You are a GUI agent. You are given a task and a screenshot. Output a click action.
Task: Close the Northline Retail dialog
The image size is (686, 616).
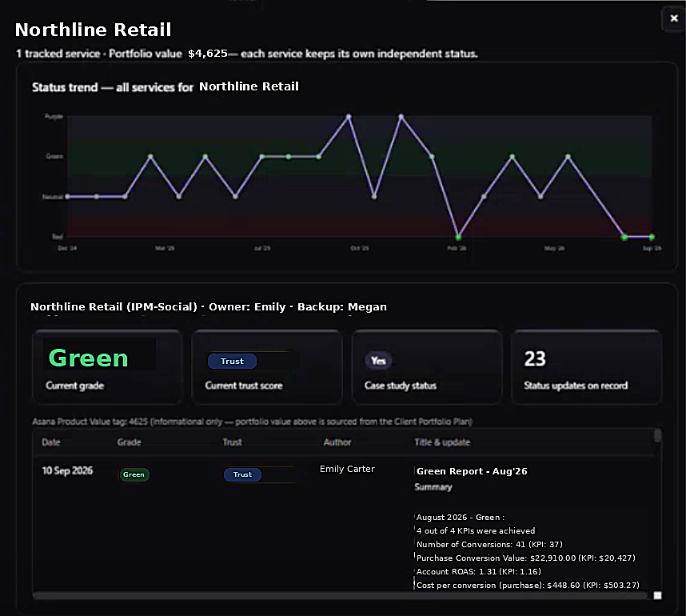coord(674,18)
